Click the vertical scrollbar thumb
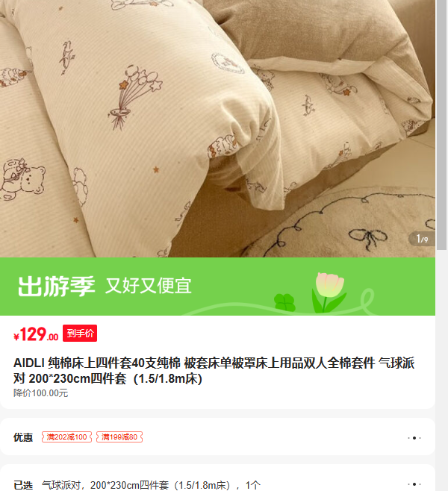 coord(442,125)
